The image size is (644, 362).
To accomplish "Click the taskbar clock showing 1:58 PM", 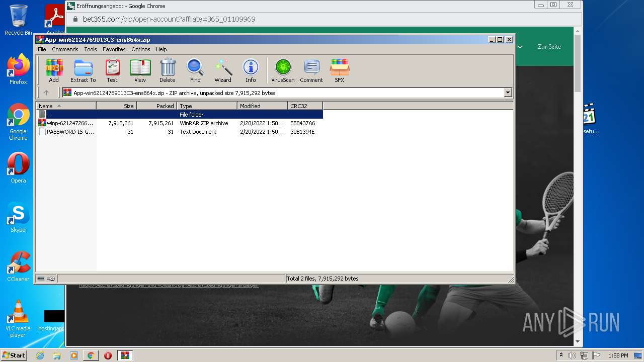I will [x=618, y=355].
